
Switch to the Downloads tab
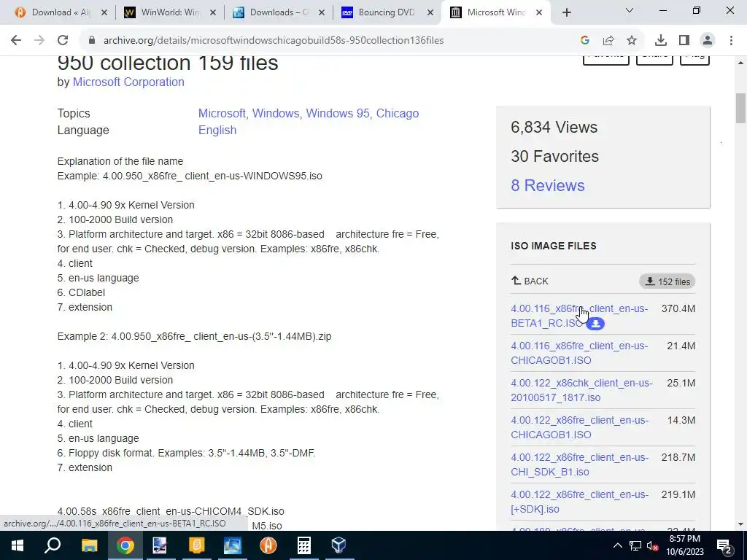click(x=279, y=13)
